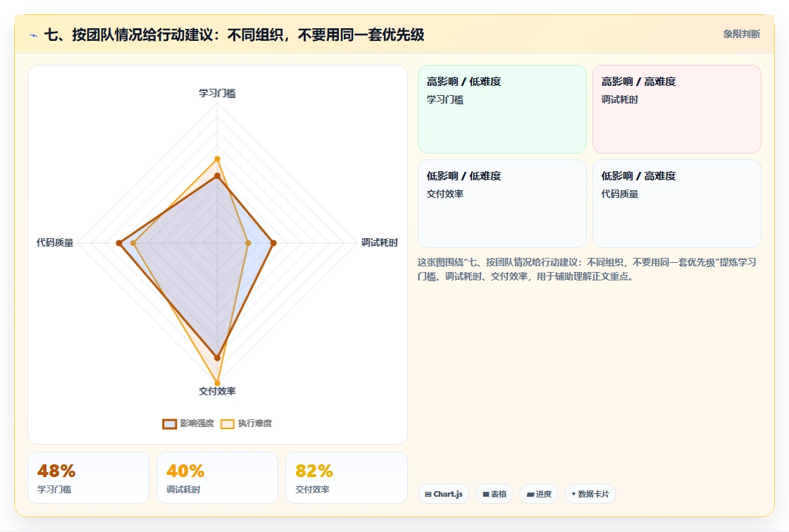789x532 pixels.
Task: Click the 影响强度 point on 调试耗时 axis
Action: pyautogui.click(x=273, y=243)
